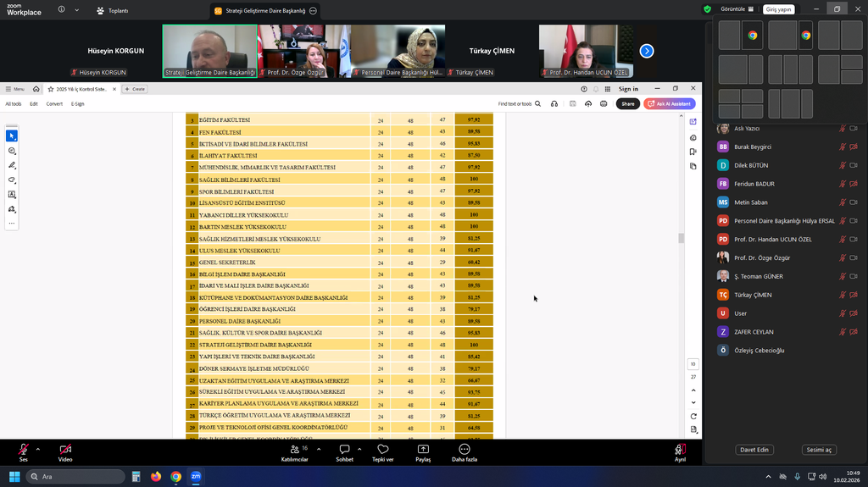Open the Convert menu in Acrobat
The width and height of the screenshot is (868, 487).
(x=54, y=104)
